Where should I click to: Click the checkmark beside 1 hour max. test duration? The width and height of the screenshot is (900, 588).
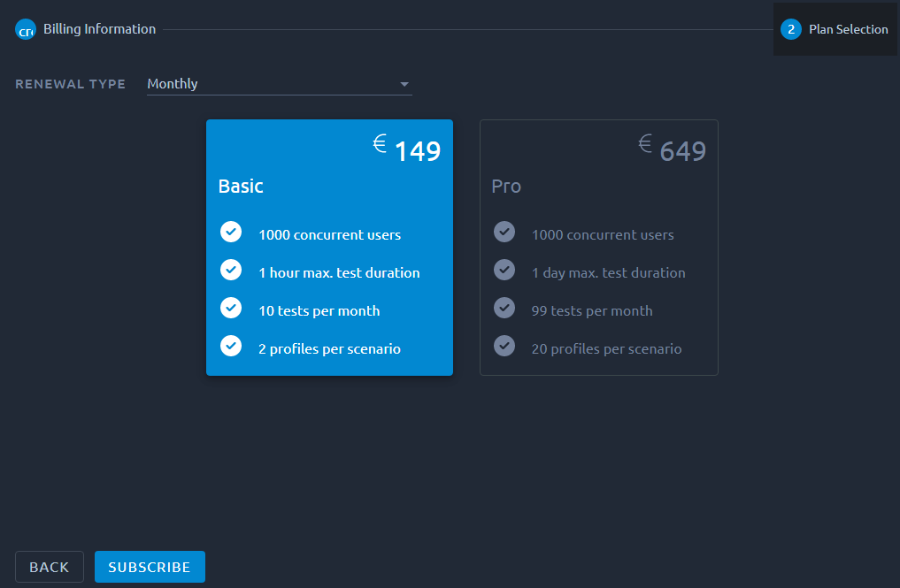231,270
